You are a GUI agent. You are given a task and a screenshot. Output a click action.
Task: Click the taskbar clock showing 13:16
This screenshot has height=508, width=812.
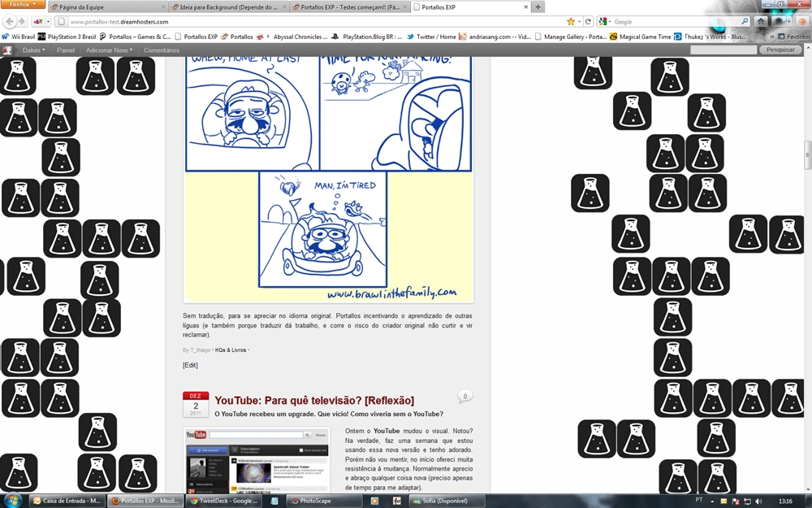pyautogui.click(x=785, y=501)
